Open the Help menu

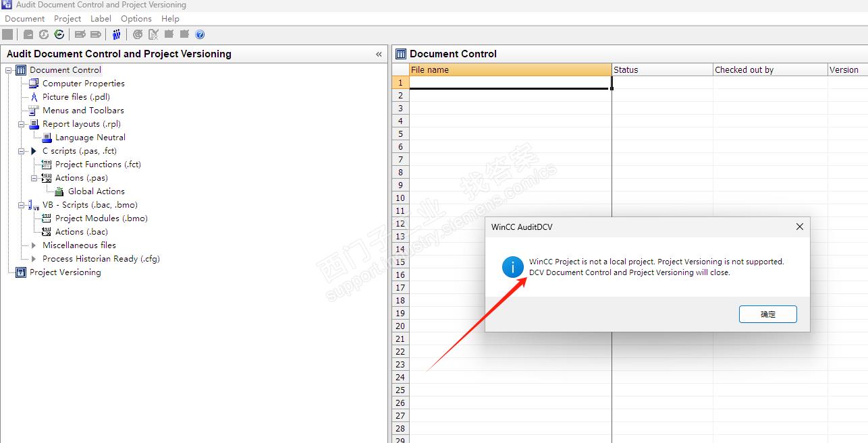(x=171, y=19)
